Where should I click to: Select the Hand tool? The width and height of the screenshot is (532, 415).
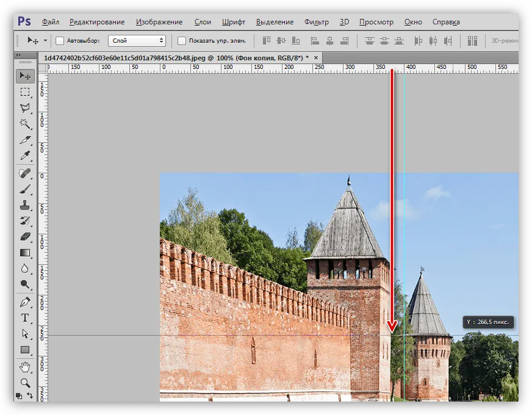25,367
